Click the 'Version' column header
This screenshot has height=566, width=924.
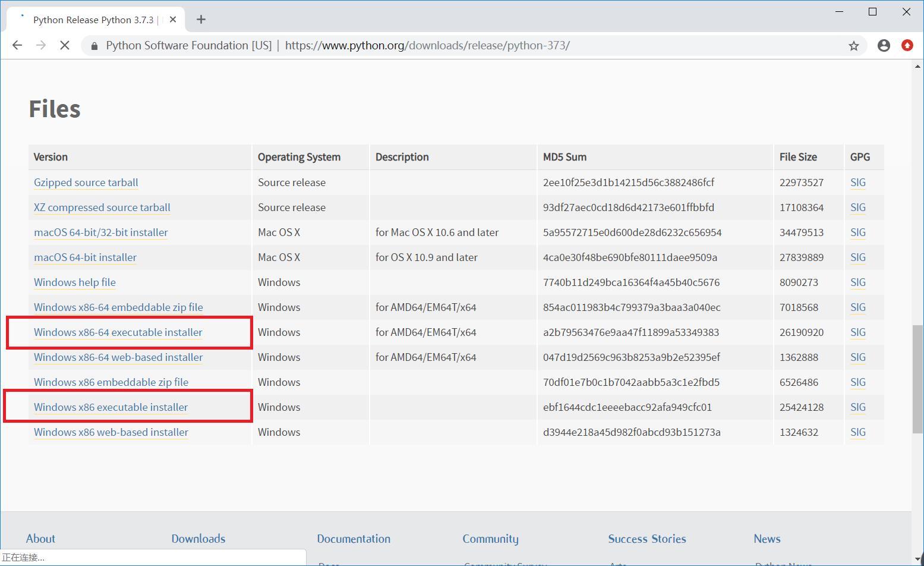pyautogui.click(x=51, y=157)
